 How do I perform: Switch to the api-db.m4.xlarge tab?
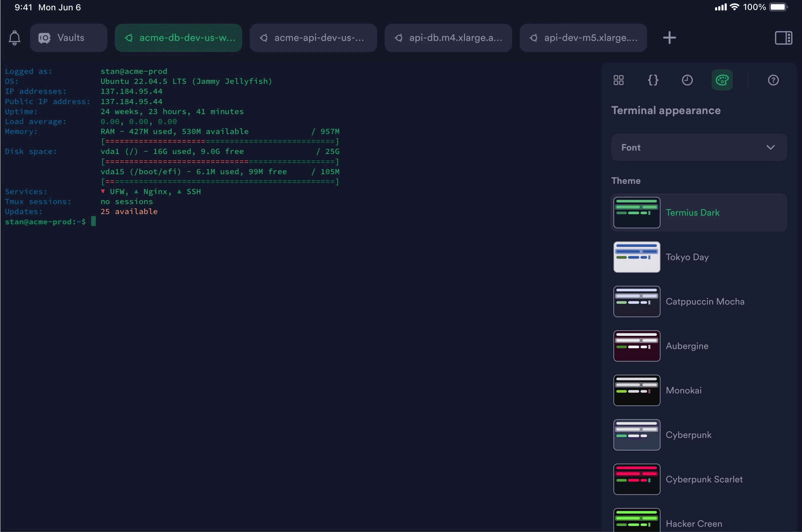coord(448,38)
